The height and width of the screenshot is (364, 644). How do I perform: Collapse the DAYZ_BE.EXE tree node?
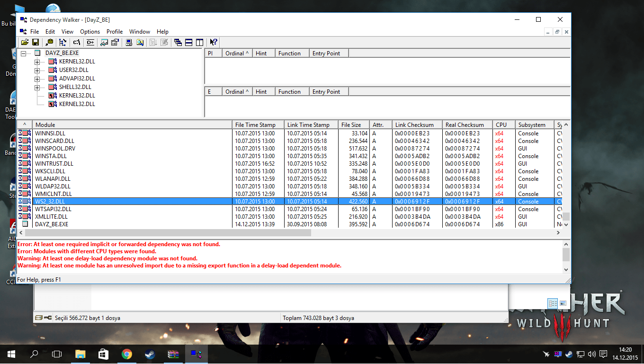point(23,53)
